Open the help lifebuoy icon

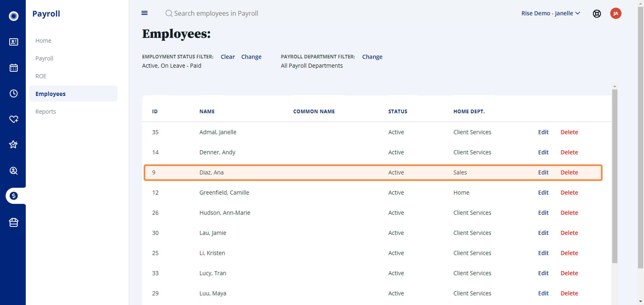[597, 13]
